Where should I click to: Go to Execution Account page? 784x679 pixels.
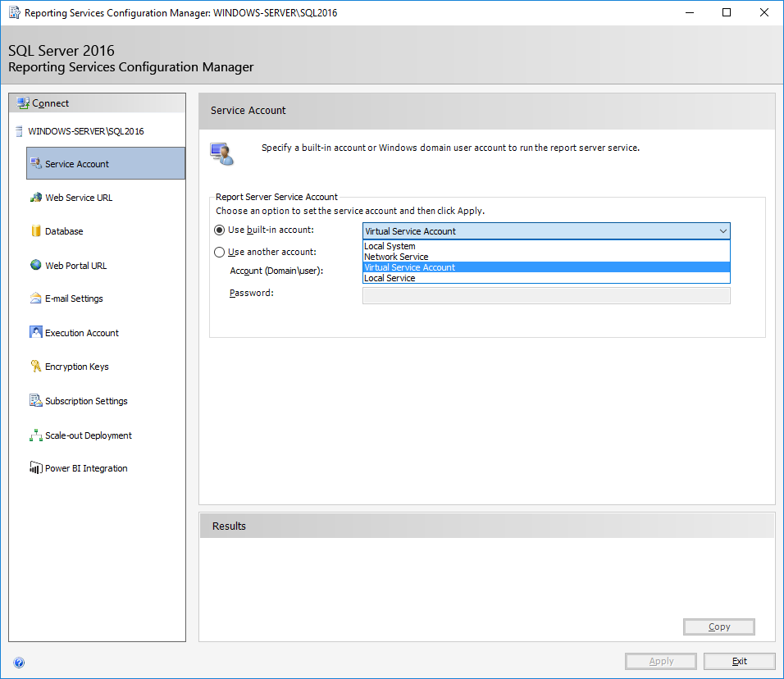tap(81, 333)
